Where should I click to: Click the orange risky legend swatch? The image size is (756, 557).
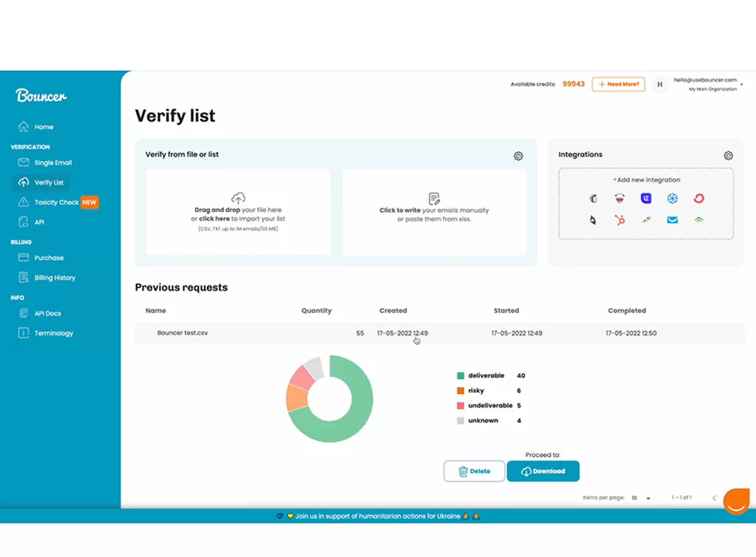point(460,391)
